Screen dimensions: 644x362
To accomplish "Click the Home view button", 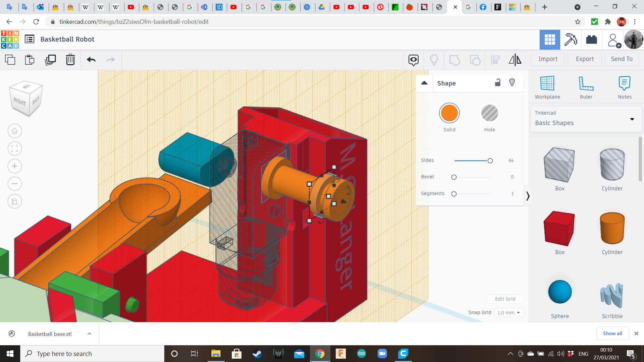I will point(15,131).
